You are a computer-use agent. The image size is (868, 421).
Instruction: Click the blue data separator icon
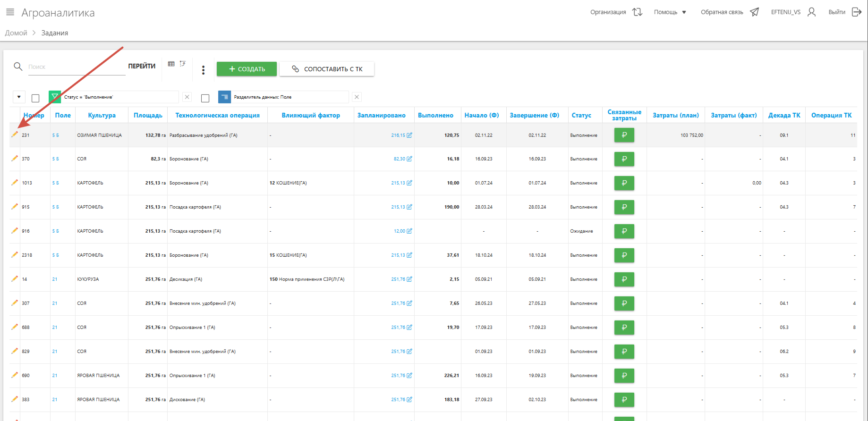coord(224,97)
